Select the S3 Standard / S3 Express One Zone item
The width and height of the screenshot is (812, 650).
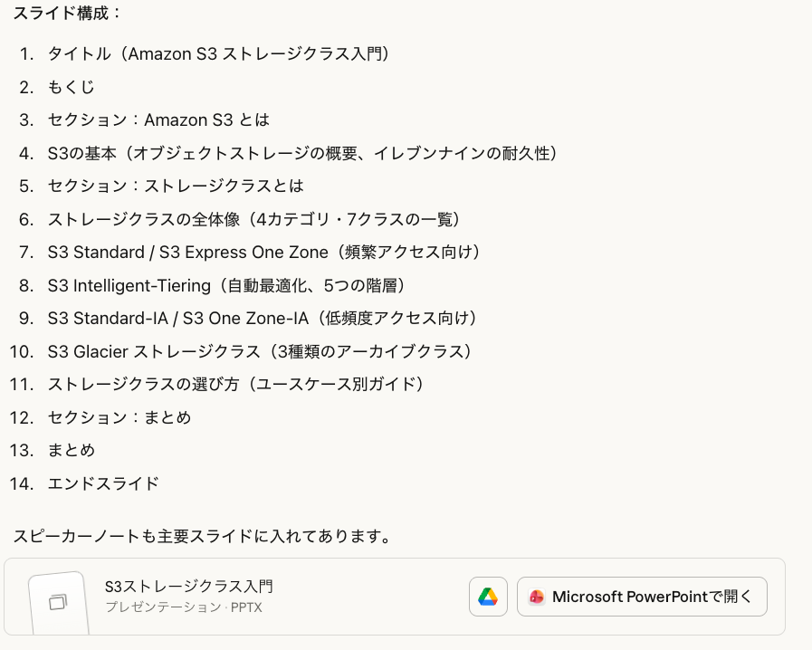(x=263, y=252)
